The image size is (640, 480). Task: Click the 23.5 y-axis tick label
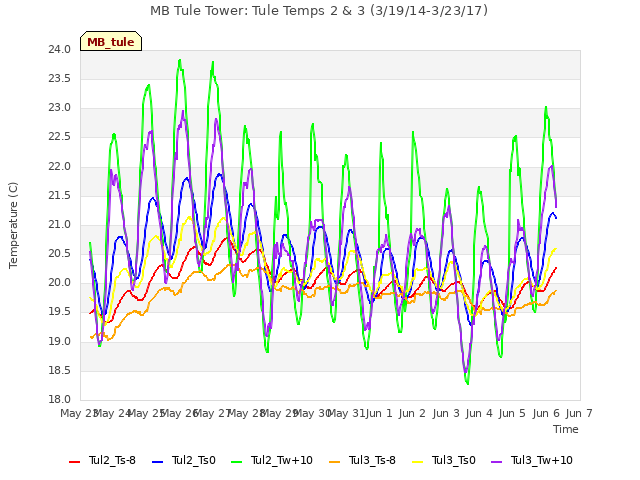click(x=60, y=79)
